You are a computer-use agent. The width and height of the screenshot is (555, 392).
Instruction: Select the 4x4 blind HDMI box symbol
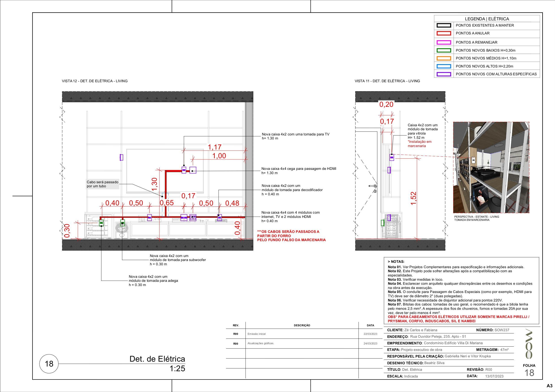pos(193,170)
